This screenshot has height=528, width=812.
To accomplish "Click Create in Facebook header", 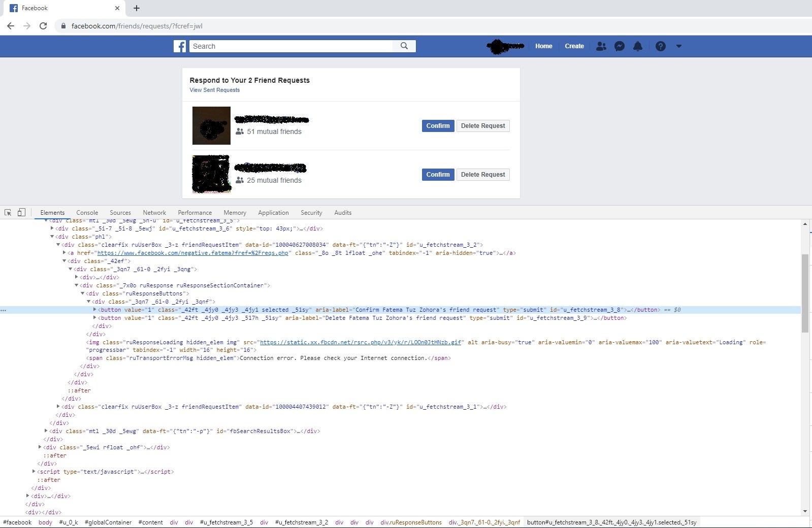I will [x=574, y=46].
